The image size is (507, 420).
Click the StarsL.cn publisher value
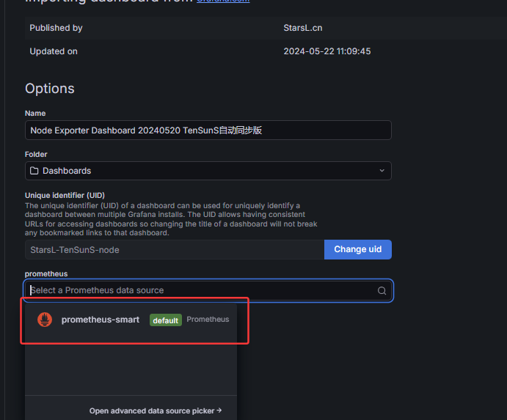pyautogui.click(x=303, y=28)
